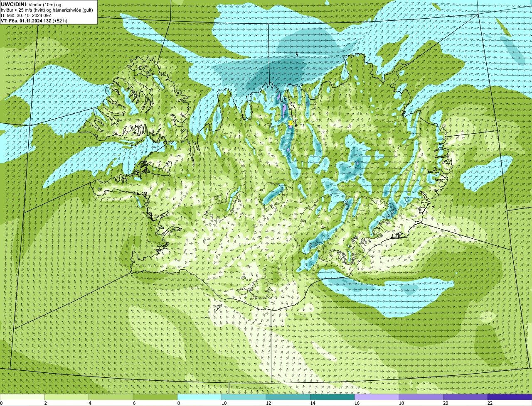Click the 6–8 m/s green legend swatch
Viewport: 532px width, 406px height.
(155, 397)
